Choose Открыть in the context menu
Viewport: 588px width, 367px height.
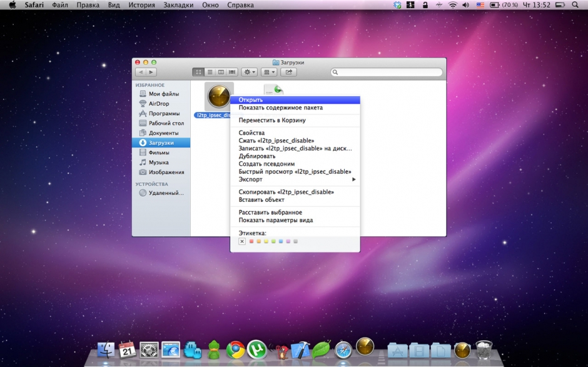(295, 99)
